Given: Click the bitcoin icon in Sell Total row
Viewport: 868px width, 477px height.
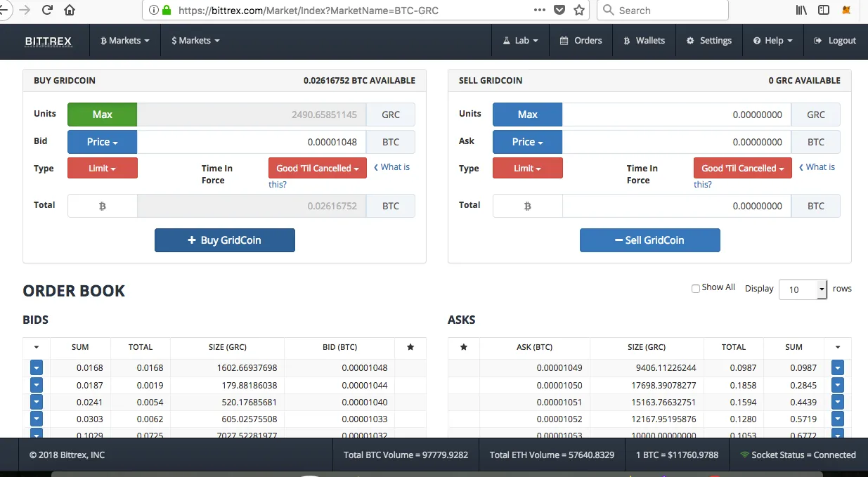Looking at the screenshot, I should pyautogui.click(x=528, y=206).
